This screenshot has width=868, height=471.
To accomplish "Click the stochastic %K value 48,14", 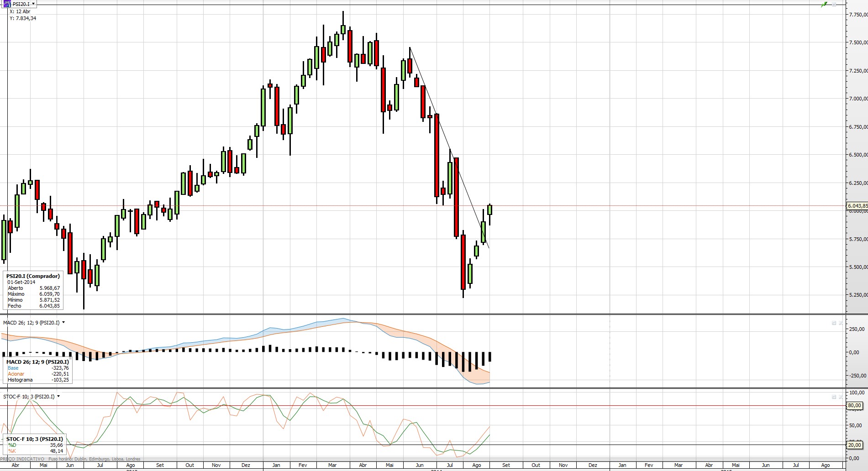I will [57, 451].
